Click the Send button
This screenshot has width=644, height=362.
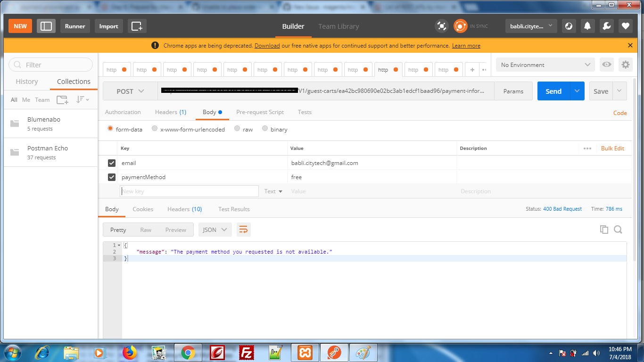point(553,90)
